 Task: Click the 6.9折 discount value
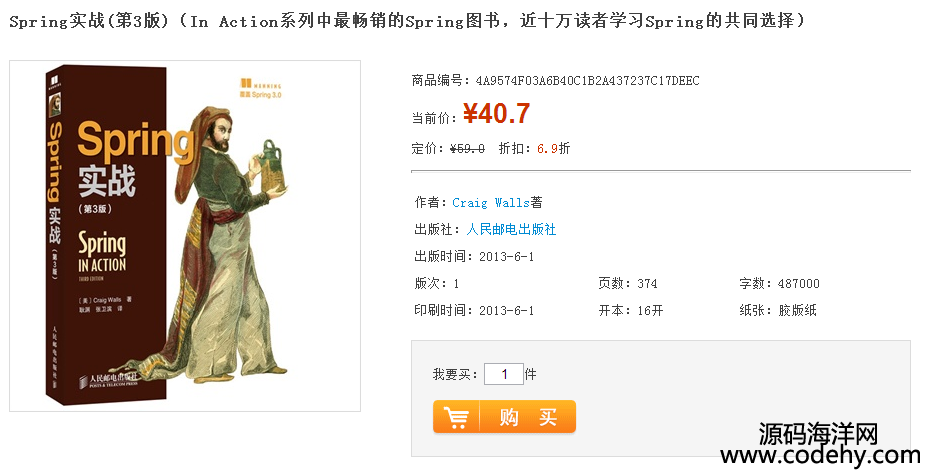pyautogui.click(x=553, y=148)
